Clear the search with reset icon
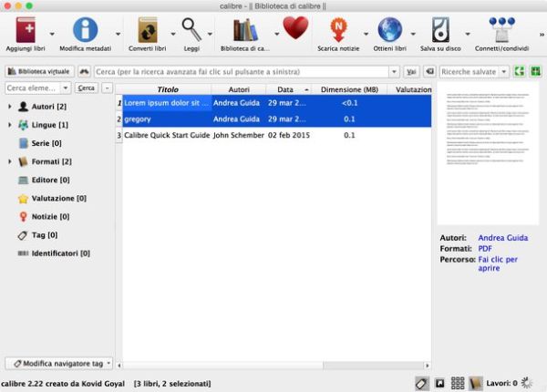Image resolution: width=547 pixels, height=392 pixels. (x=429, y=71)
